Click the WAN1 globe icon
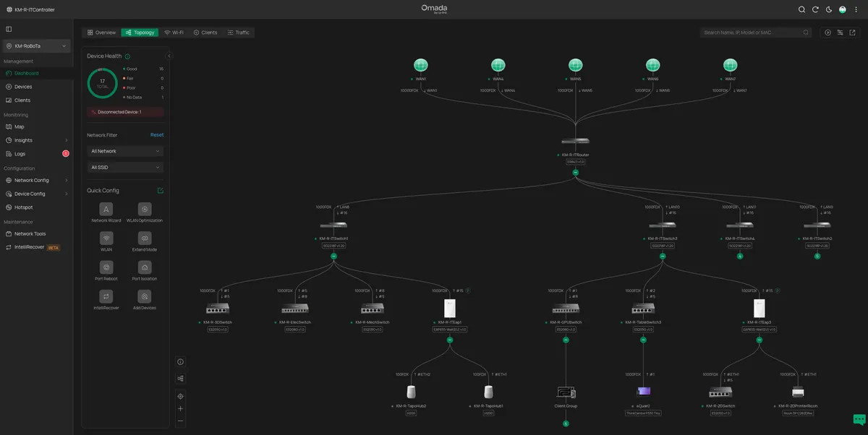This screenshot has height=435, width=868. (x=420, y=66)
